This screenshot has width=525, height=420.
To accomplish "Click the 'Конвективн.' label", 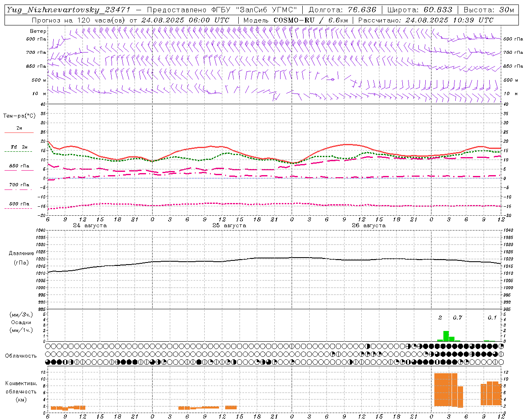I will click(x=21, y=383).
